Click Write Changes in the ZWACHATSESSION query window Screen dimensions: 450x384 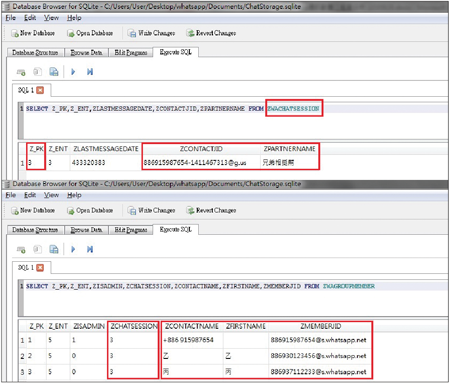click(x=152, y=33)
